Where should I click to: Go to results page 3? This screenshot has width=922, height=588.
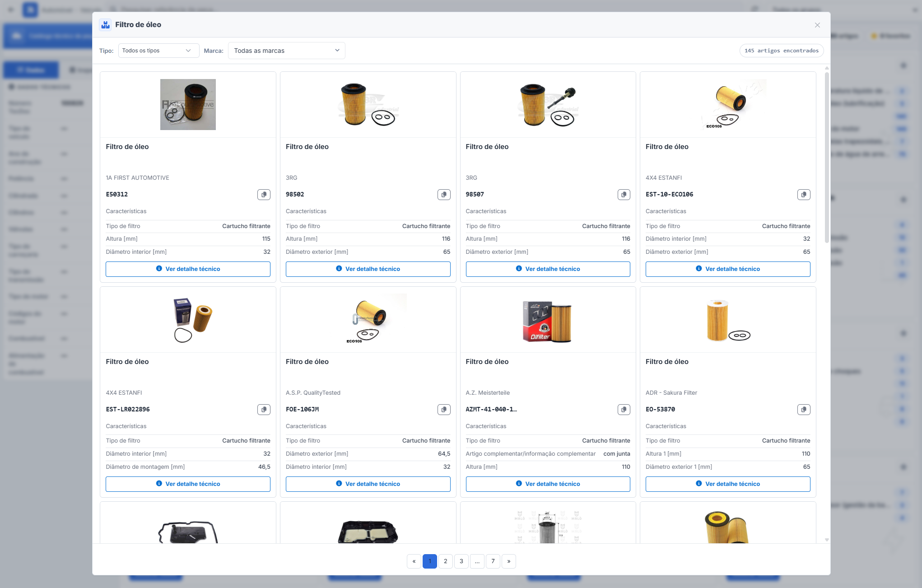(461, 561)
